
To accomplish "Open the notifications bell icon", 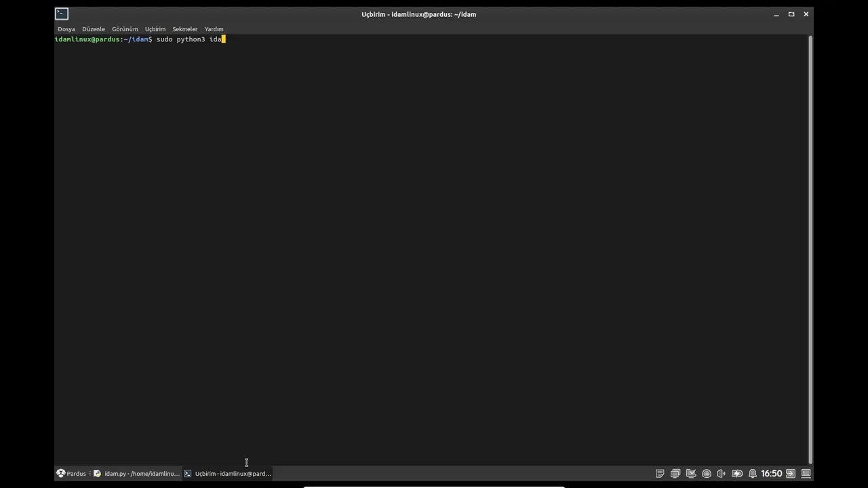I will tap(753, 474).
